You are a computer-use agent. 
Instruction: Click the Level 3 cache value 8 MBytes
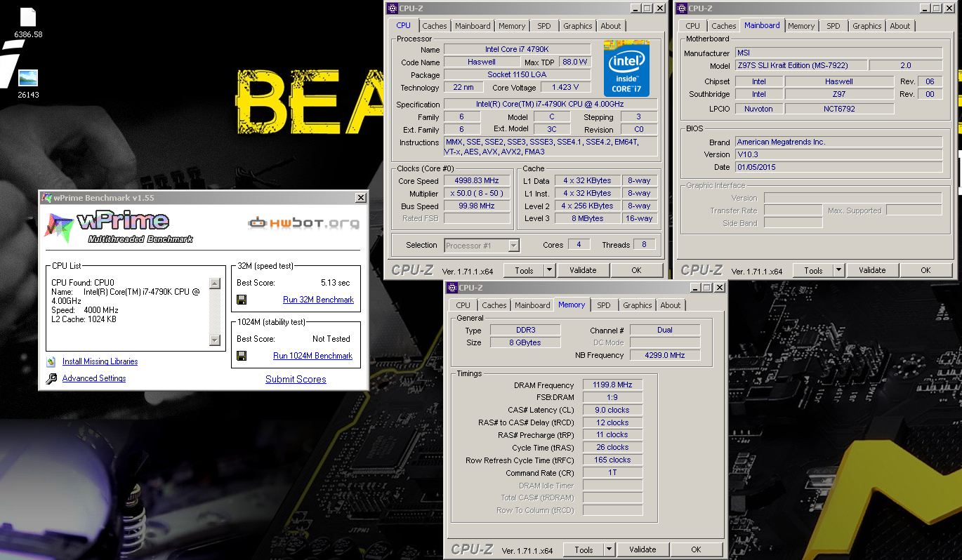click(x=587, y=218)
